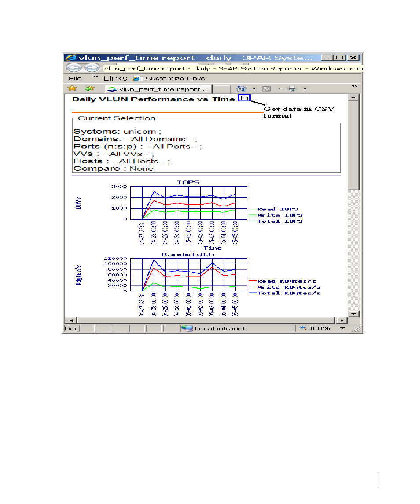Open the Home dropdown arrow
Image resolution: width=420 pixels, height=504 pixels.
coord(254,88)
